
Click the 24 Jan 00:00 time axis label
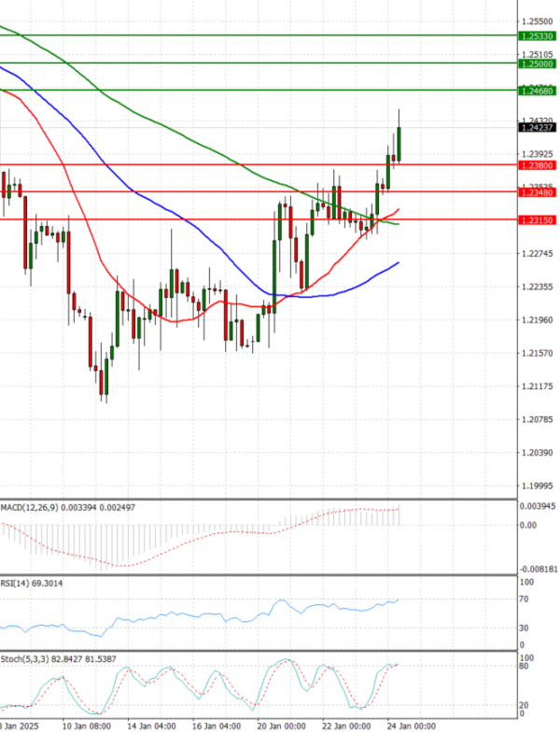(411, 725)
